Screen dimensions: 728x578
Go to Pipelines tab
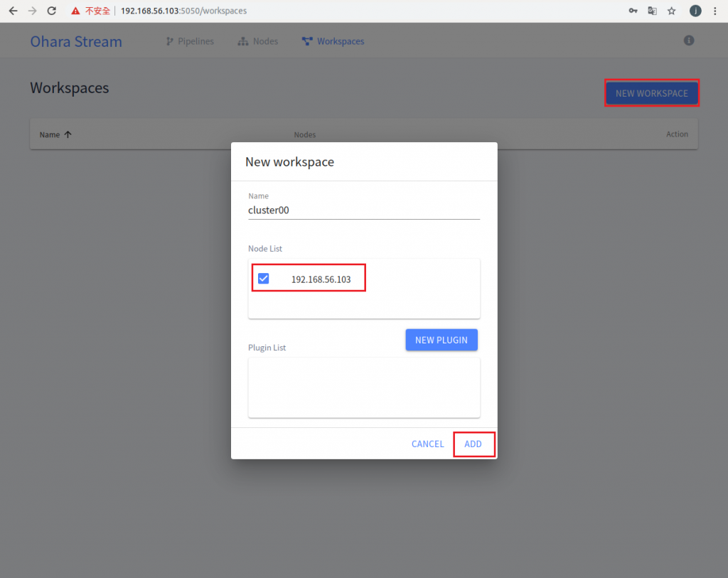(x=189, y=41)
